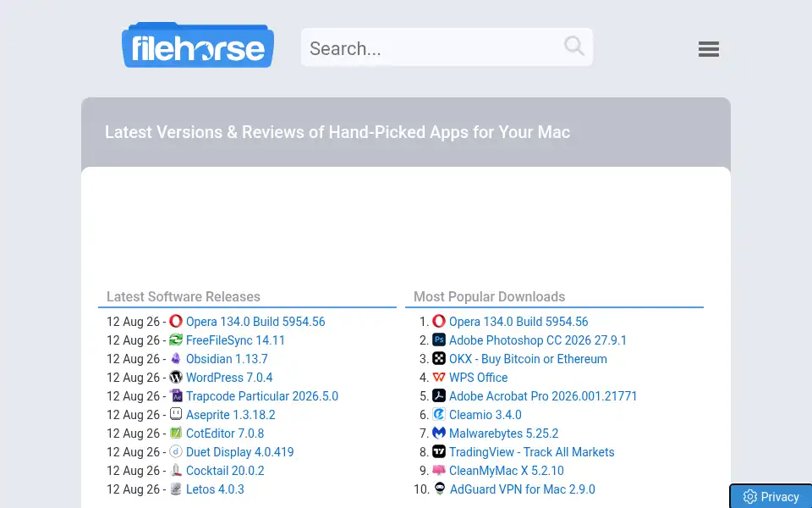
Task: Click the FileHorse logo
Action: point(198,45)
